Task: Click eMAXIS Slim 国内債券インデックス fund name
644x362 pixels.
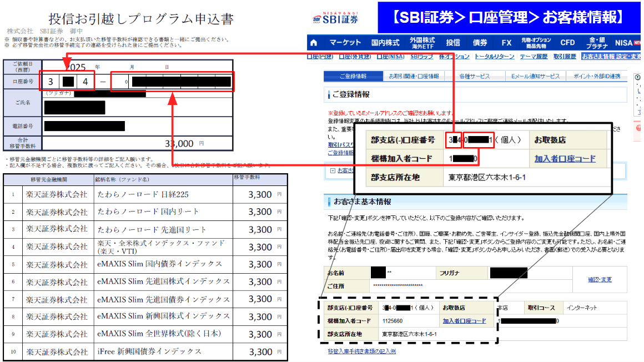Action: click(x=159, y=264)
